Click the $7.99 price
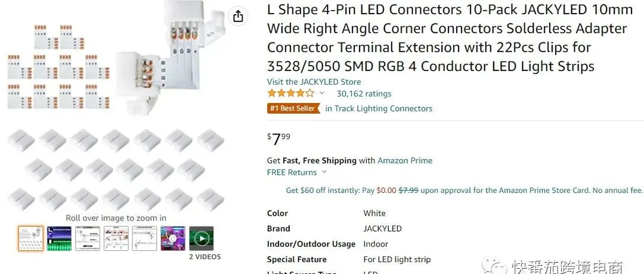This screenshot has height=274, width=644. click(x=278, y=139)
